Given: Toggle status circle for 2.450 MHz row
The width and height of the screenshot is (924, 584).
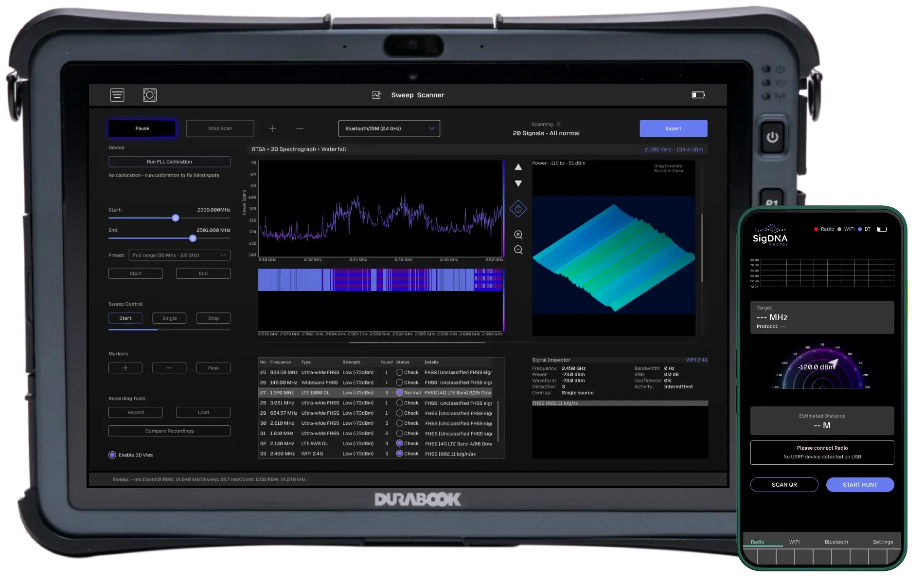Looking at the screenshot, I should [399, 454].
